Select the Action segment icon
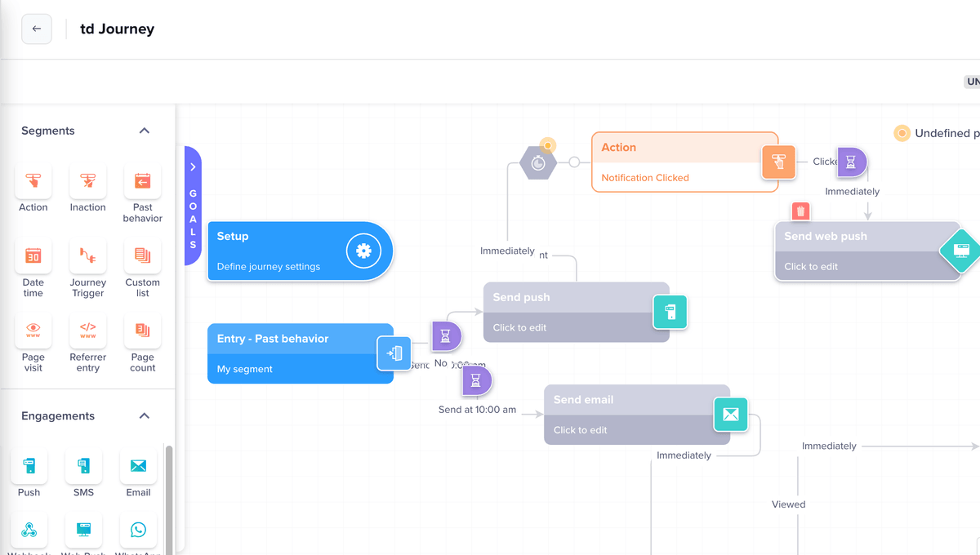Viewport: 980px width, 555px height. coord(33,180)
